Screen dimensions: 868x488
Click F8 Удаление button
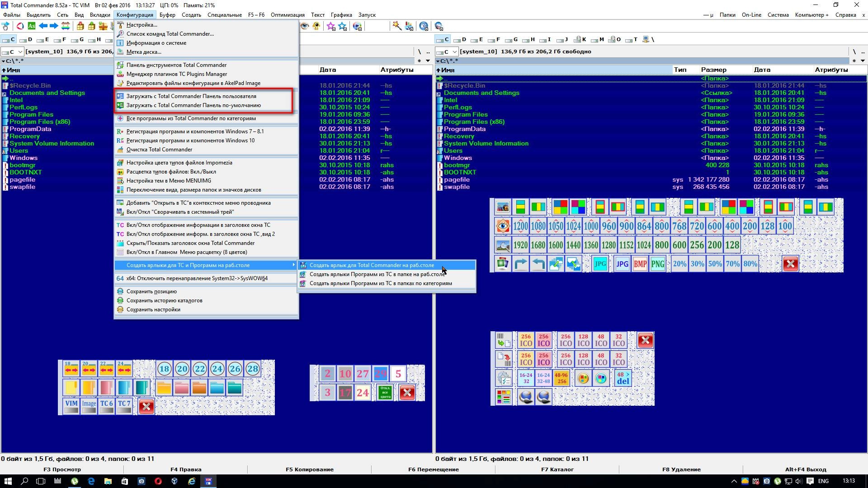pyautogui.click(x=681, y=469)
